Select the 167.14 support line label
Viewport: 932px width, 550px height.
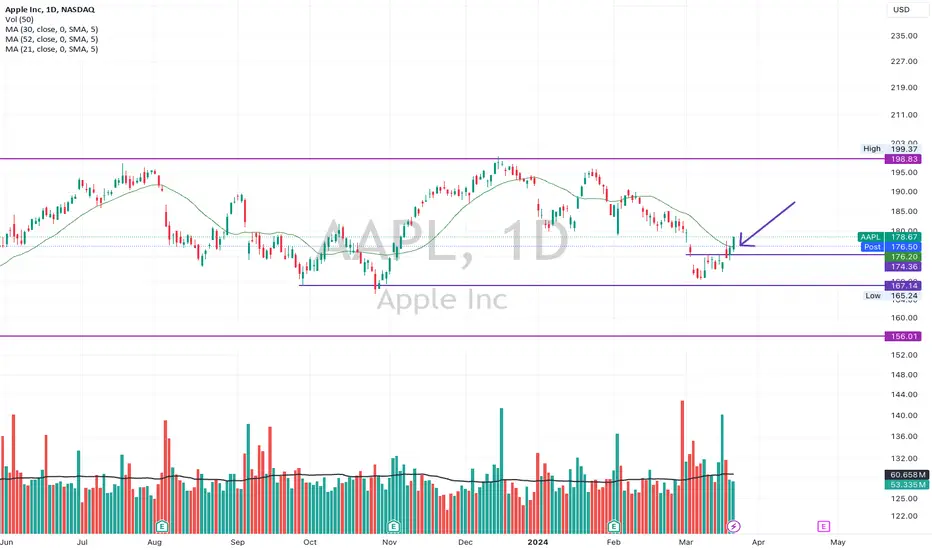click(x=903, y=286)
